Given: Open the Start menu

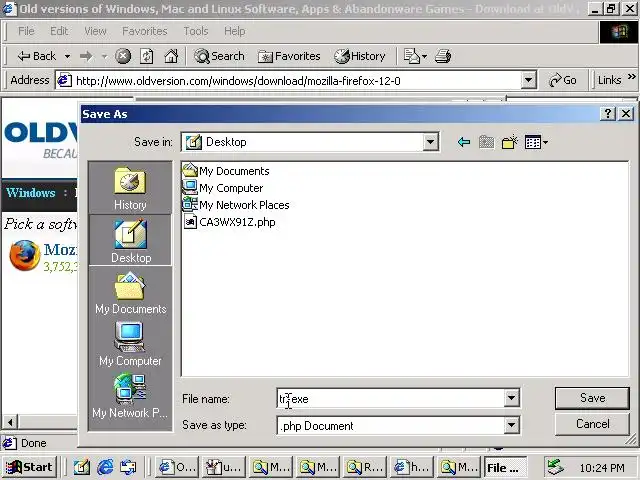Looking at the screenshot, I should point(29,467).
